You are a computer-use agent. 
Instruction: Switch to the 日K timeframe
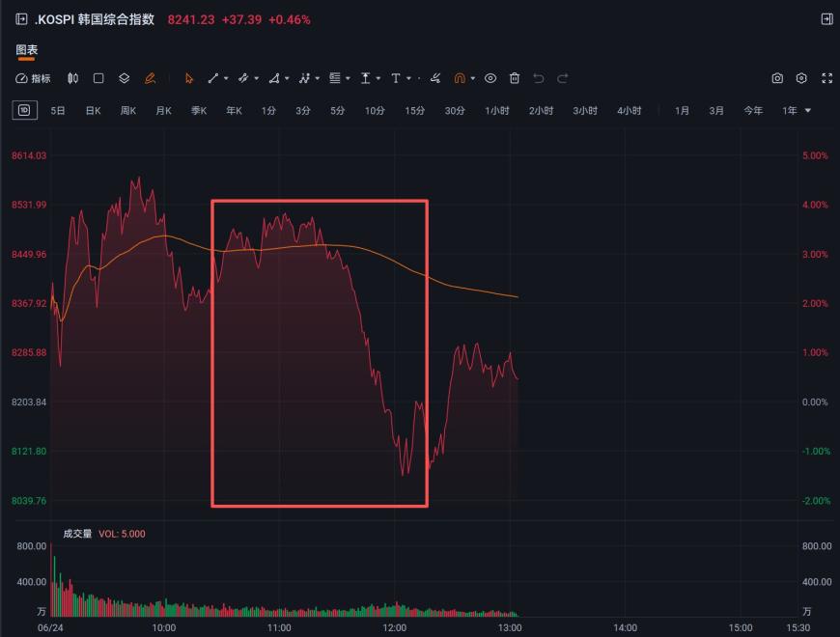point(94,111)
